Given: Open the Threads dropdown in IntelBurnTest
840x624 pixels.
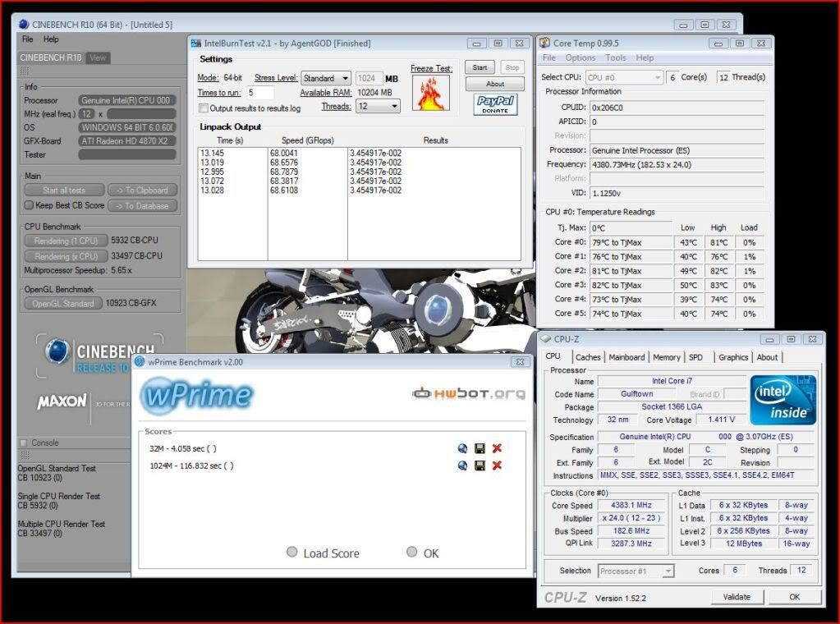Looking at the screenshot, I should 379,106.
